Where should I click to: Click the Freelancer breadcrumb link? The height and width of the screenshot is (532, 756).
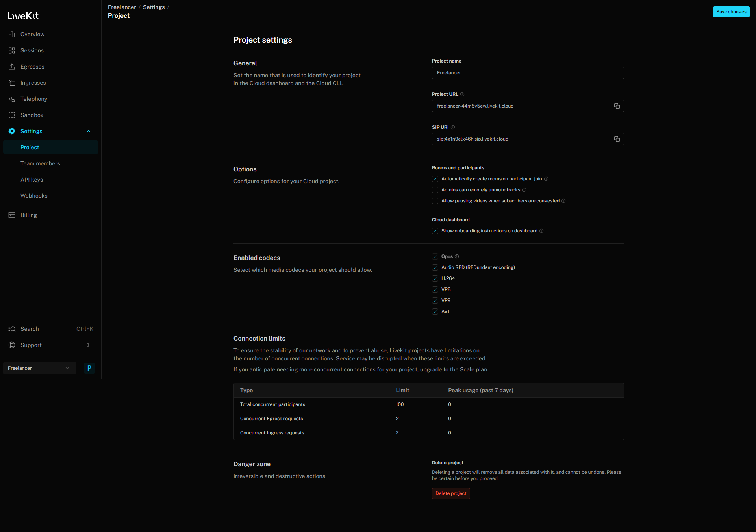122,7
